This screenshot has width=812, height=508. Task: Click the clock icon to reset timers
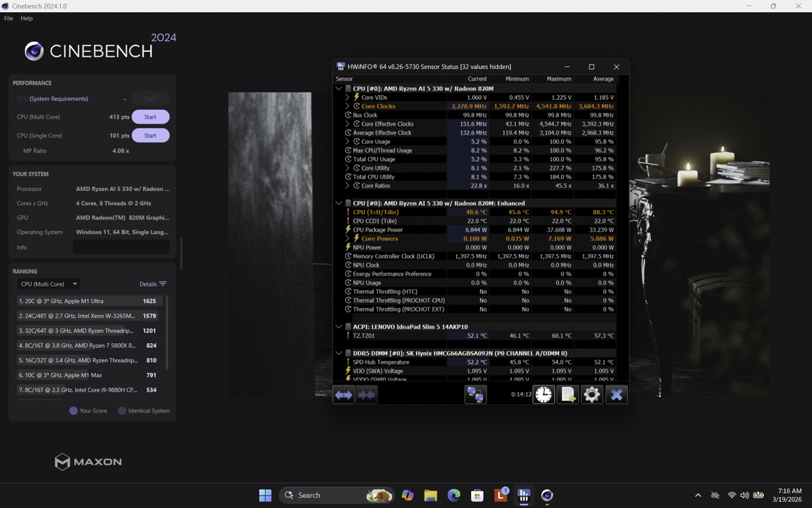543,394
